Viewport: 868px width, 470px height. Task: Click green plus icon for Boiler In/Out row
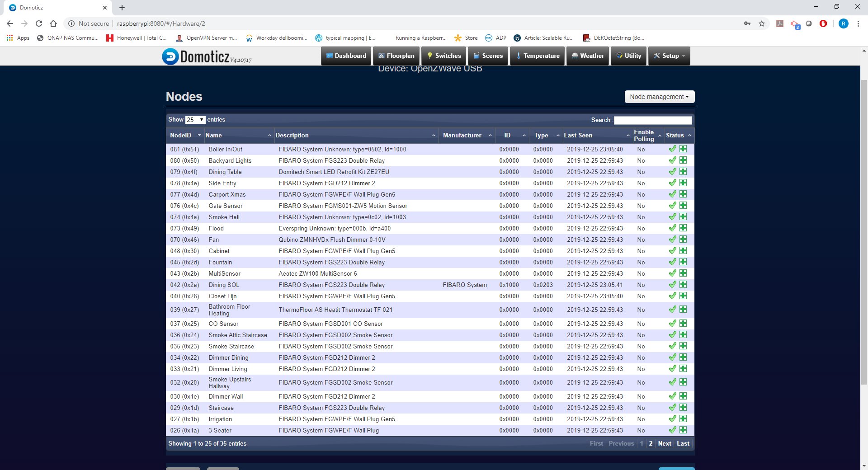(x=683, y=149)
